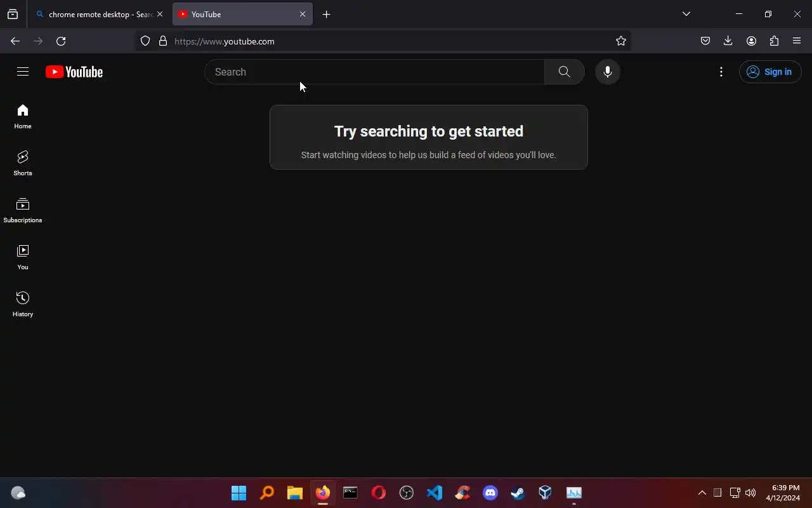
Task: Click the YouTube logo
Action: point(74,72)
